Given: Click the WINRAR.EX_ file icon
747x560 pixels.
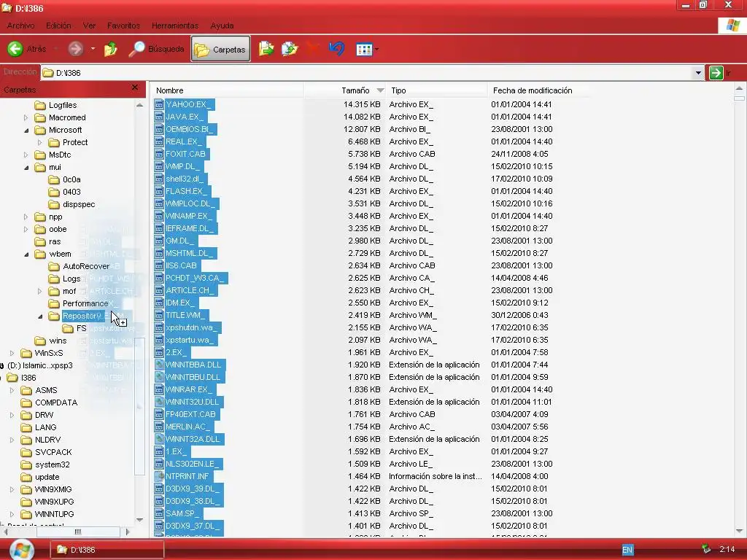Looking at the screenshot, I should [x=159, y=389].
